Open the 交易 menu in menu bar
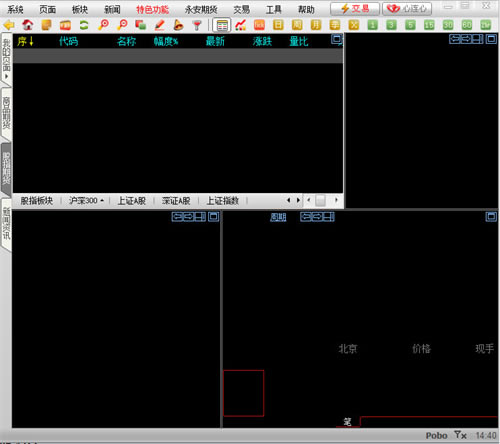Image resolution: width=500 pixels, height=444 pixels. [242, 9]
